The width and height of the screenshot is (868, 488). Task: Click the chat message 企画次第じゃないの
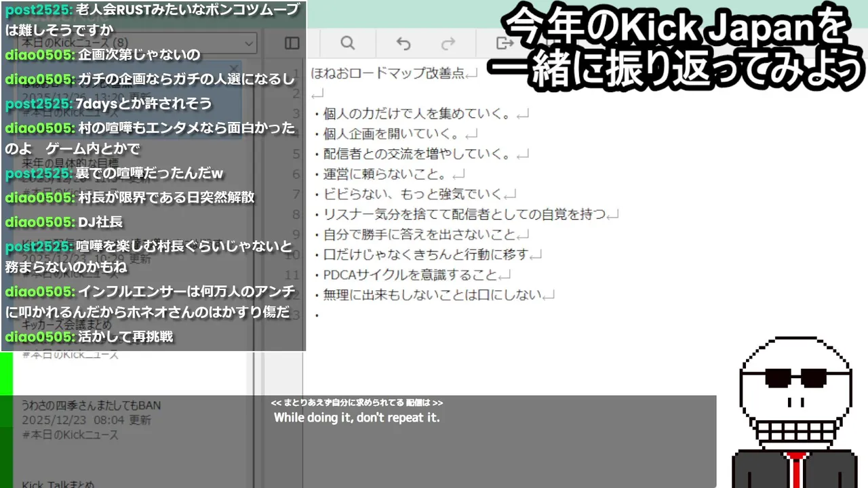click(x=139, y=55)
